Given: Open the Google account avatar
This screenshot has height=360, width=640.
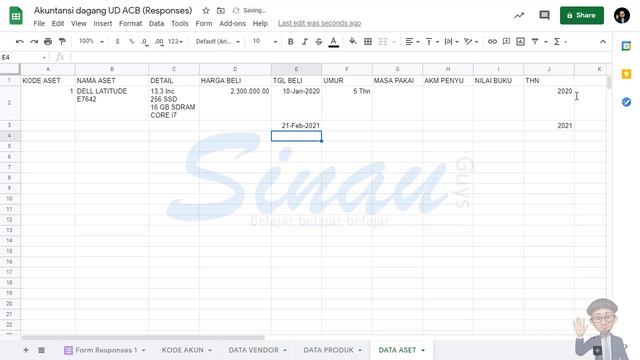Looking at the screenshot, I should click(x=622, y=16).
